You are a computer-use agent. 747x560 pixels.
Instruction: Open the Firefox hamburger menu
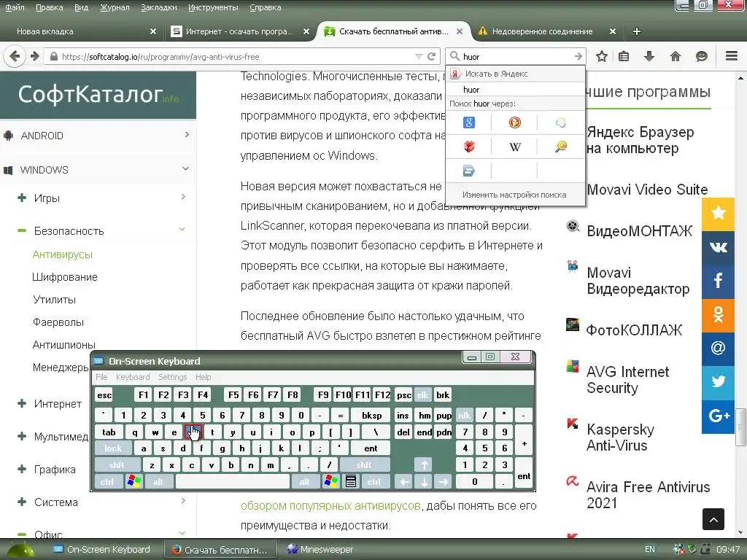coord(731,56)
